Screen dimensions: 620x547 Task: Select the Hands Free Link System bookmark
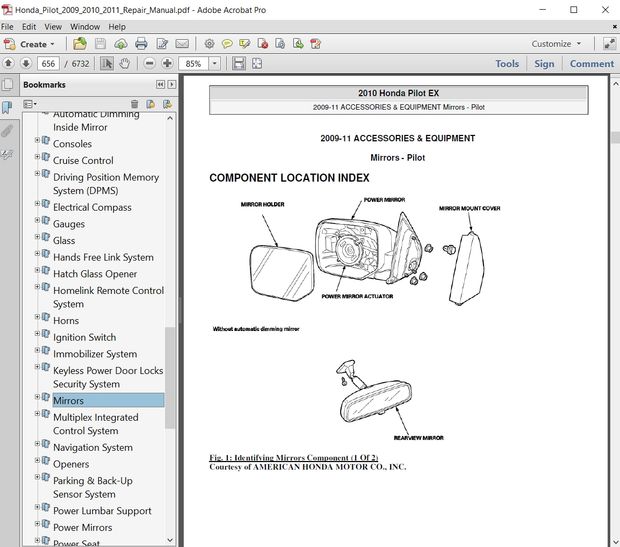[103, 257]
